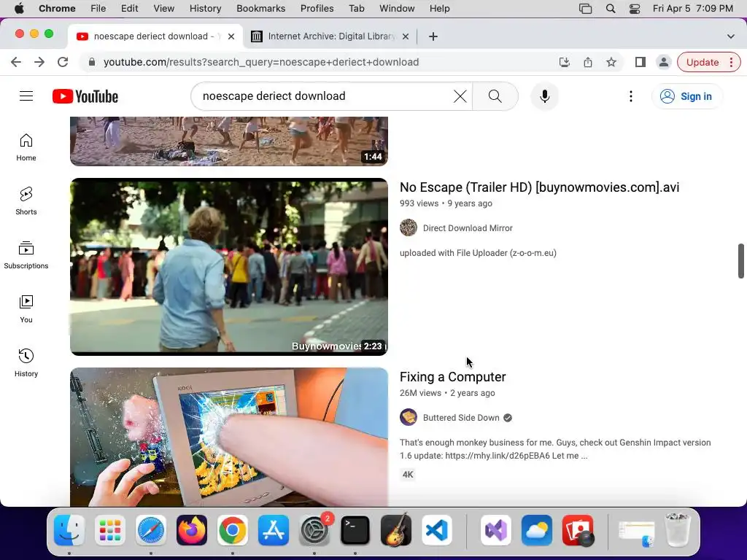Open YouTube settings three-dot menu

coord(631,96)
